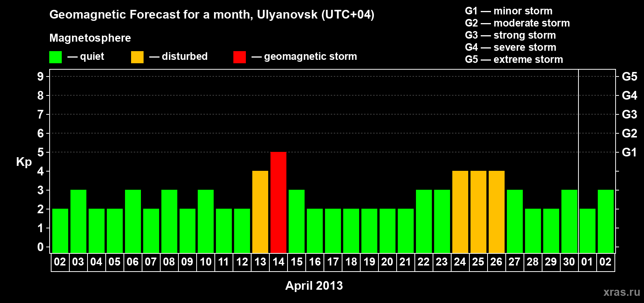The image size is (644, 303).
Task: Click date label '08' on the x-axis
Action: (x=169, y=262)
